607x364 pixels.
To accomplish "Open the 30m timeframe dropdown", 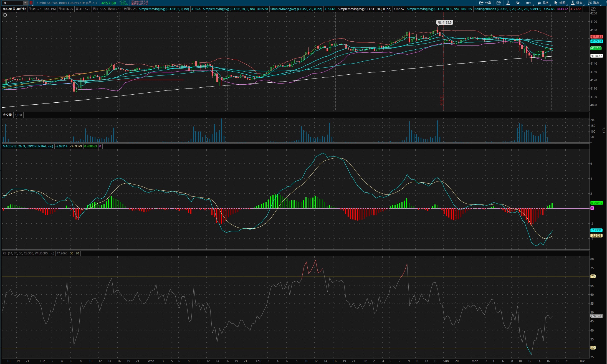I will point(529,3).
